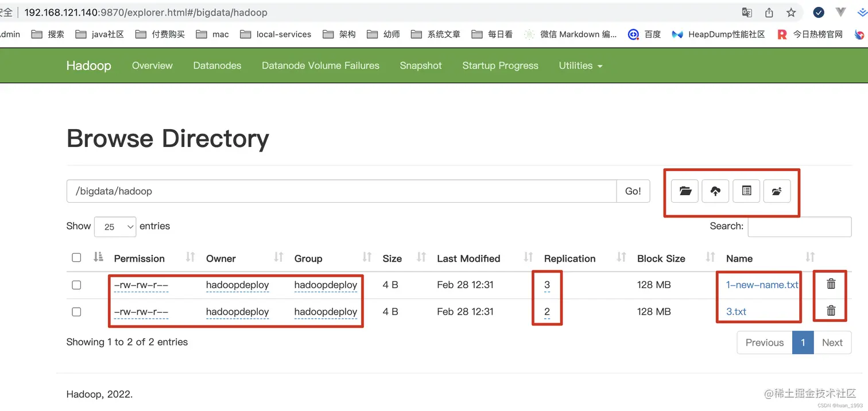Screen dimensions: 868x411
Task: Open the 百度 bookmark
Action: 644,34
